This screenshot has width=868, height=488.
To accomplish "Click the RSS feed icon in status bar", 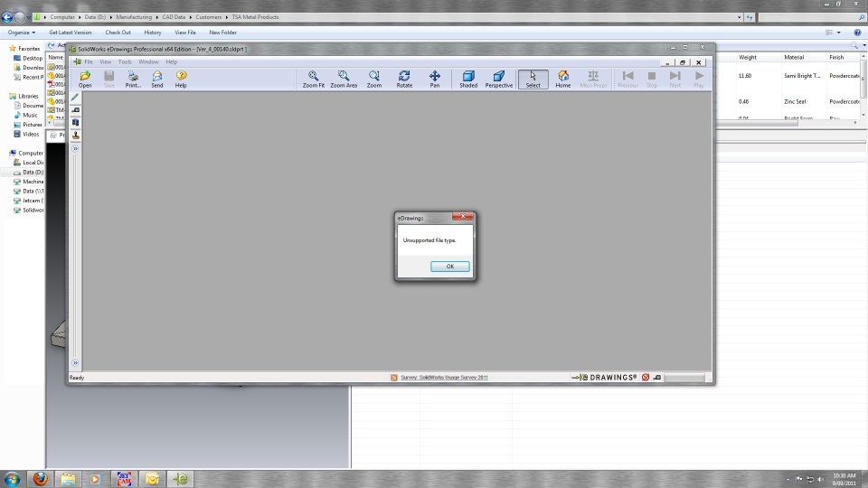I will pos(393,378).
